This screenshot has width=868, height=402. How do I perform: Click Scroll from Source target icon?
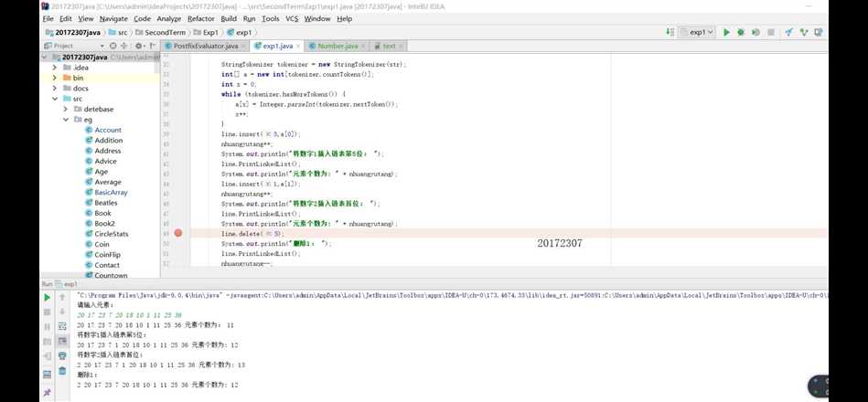pos(113,46)
